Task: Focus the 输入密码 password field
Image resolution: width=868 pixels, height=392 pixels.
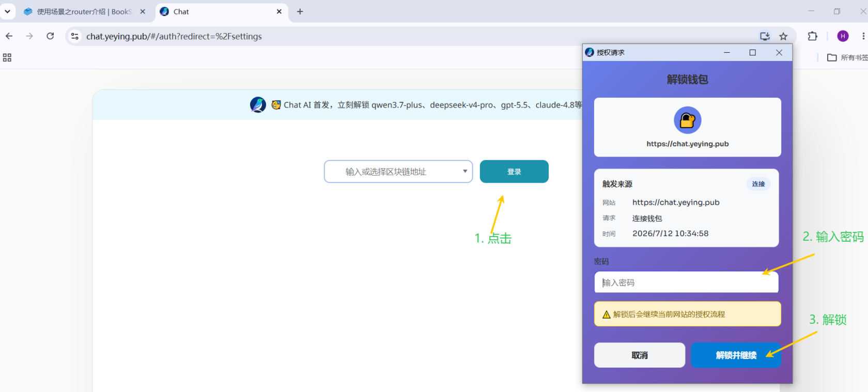Action: (x=686, y=283)
